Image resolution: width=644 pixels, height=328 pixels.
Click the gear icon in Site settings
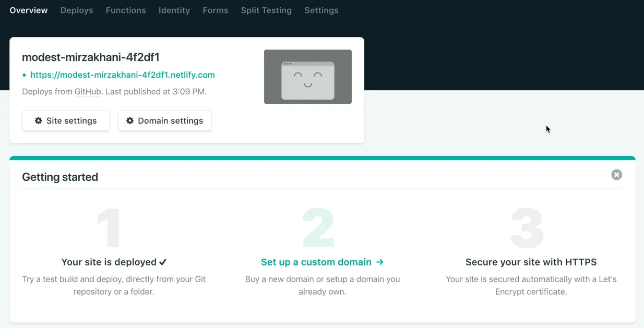pyautogui.click(x=39, y=120)
